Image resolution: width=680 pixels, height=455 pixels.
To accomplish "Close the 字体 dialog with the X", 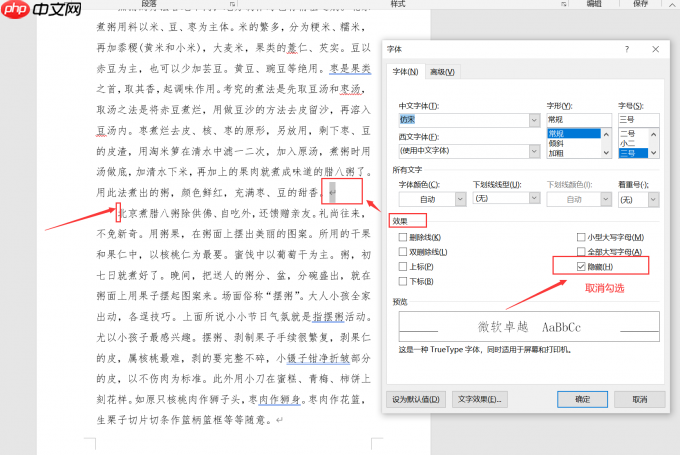I will (x=655, y=49).
